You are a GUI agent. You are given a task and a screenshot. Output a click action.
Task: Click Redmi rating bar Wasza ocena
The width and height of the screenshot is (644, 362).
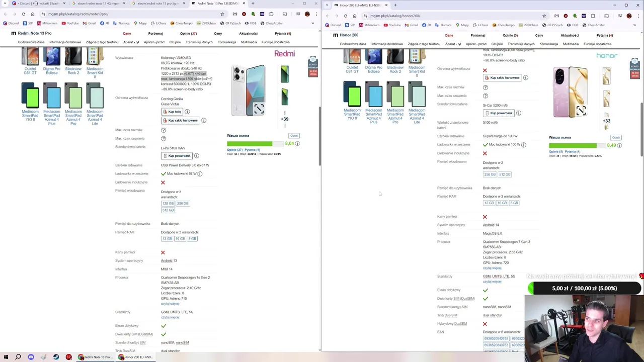pos(255,144)
